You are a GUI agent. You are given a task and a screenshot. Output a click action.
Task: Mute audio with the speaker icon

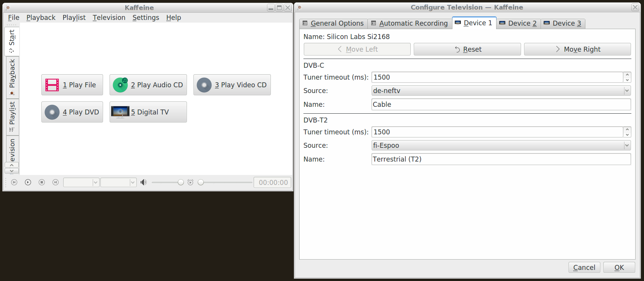(x=144, y=182)
